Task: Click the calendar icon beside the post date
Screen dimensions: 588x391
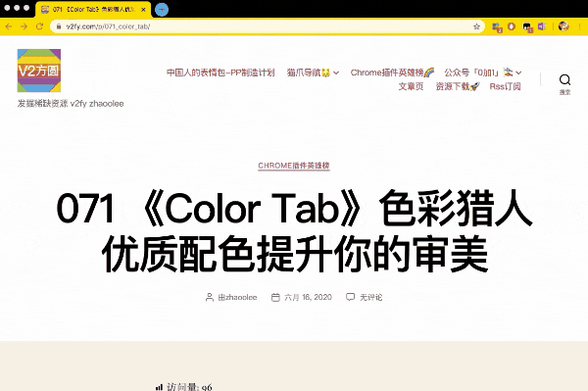Action: [x=275, y=297]
